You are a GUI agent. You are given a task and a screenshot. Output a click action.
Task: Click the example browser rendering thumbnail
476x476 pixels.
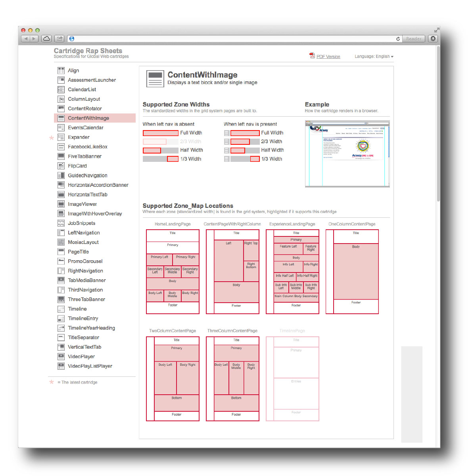(x=347, y=154)
